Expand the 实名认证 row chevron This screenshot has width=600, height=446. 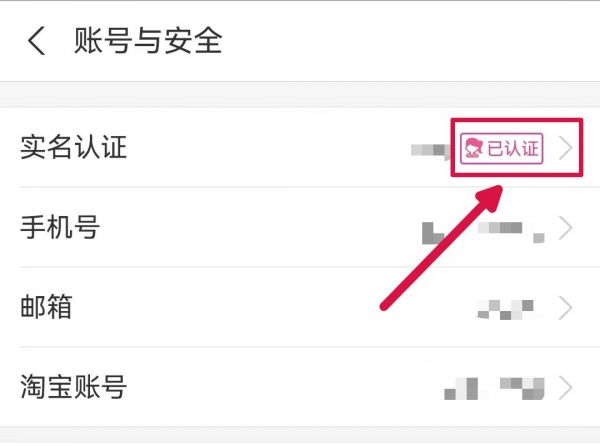(566, 148)
